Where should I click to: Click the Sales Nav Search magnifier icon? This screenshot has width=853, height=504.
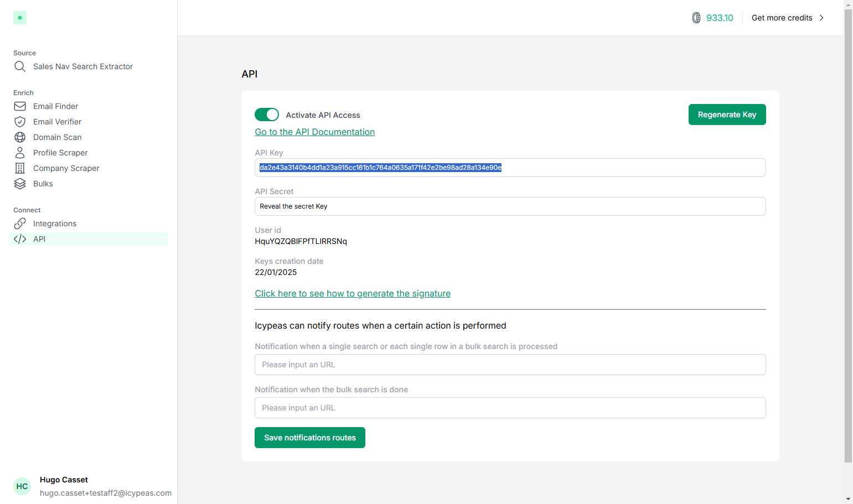tap(20, 66)
